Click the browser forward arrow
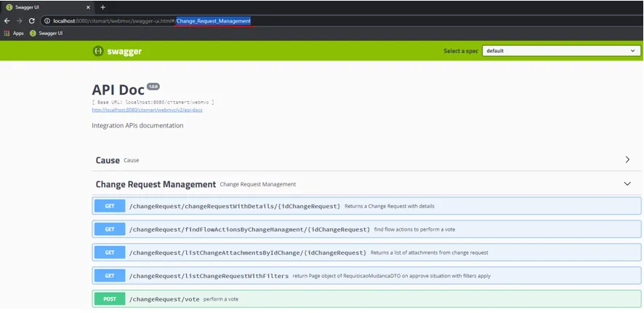This screenshot has height=313, width=644. 20,21
